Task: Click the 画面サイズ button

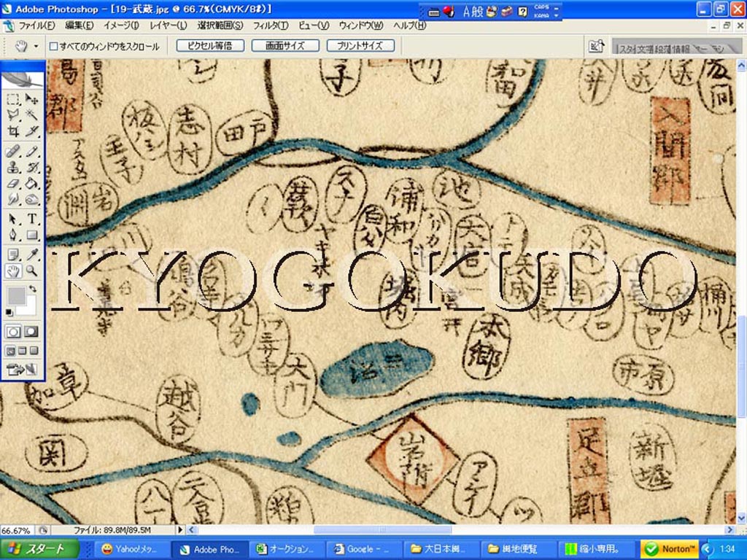Action: click(285, 46)
